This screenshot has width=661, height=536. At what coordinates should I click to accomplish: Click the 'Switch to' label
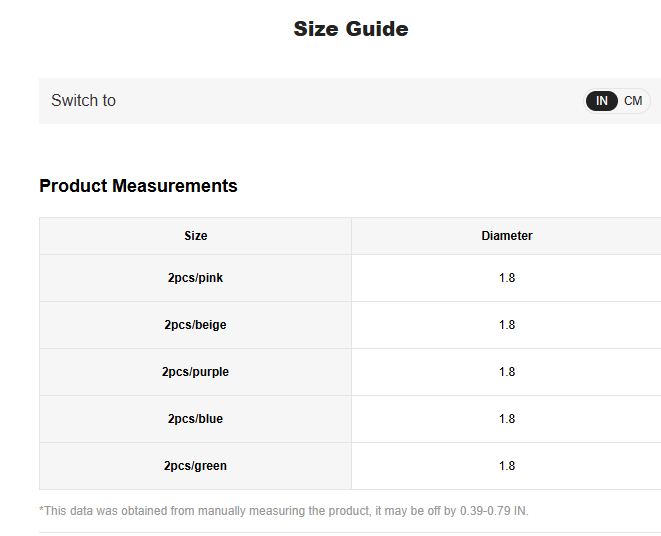coord(83,101)
